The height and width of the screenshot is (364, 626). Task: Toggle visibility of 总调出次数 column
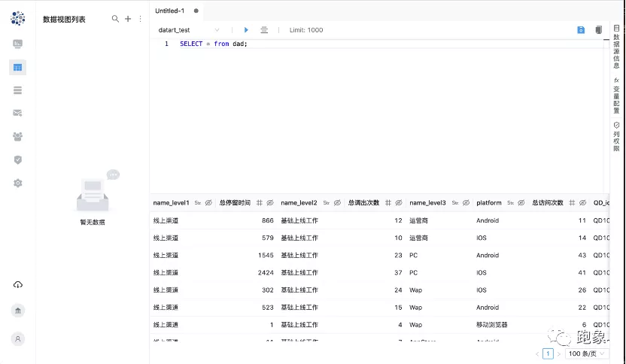pos(399,203)
